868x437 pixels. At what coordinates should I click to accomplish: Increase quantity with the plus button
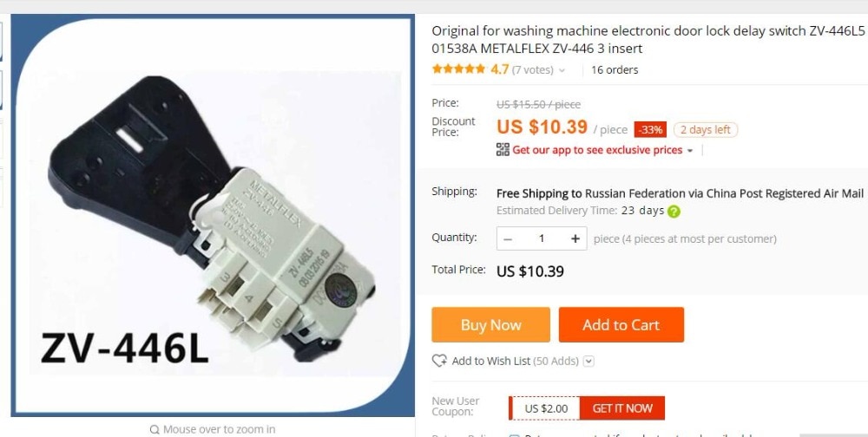(575, 239)
